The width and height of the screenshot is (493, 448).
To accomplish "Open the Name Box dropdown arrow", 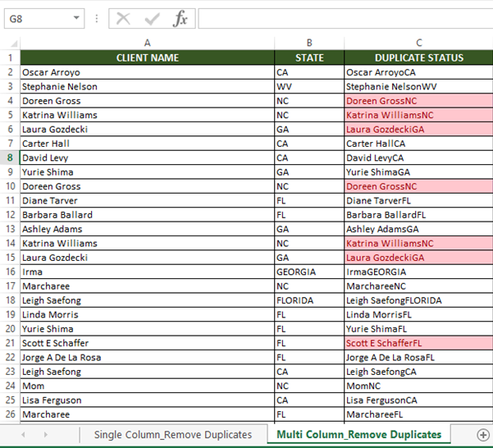I will pos(76,18).
